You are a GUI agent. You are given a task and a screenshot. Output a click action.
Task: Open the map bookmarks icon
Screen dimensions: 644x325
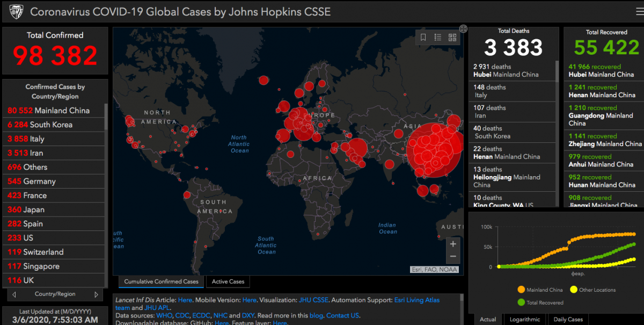[x=423, y=37]
